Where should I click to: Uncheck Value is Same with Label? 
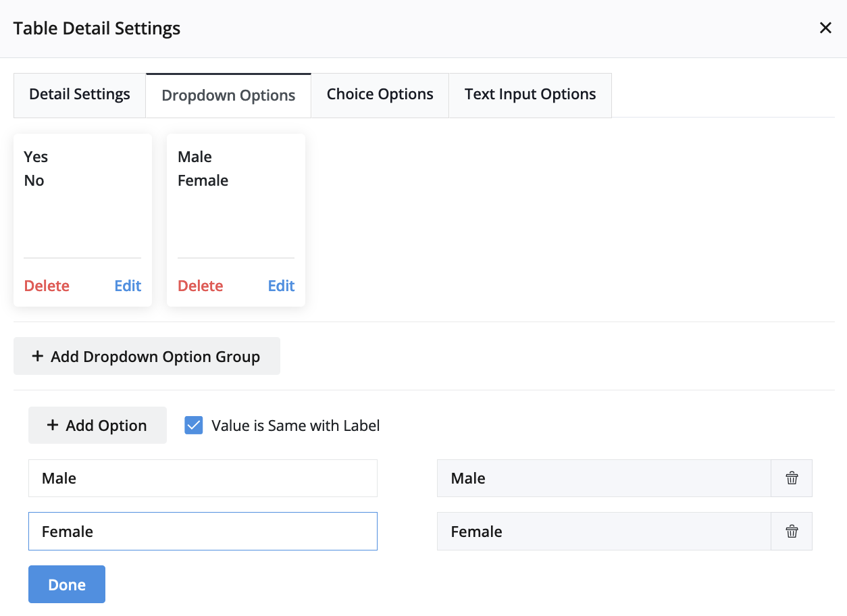194,426
